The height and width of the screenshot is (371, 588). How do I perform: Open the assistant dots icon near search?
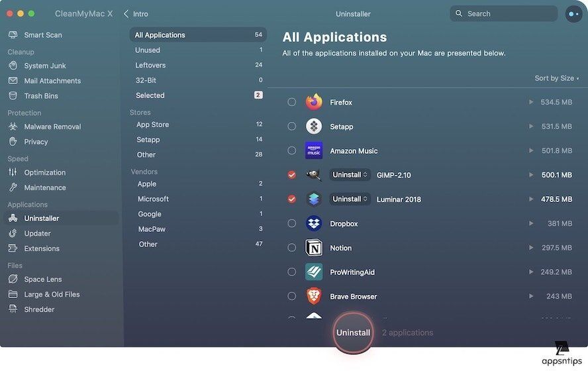coord(573,14)
